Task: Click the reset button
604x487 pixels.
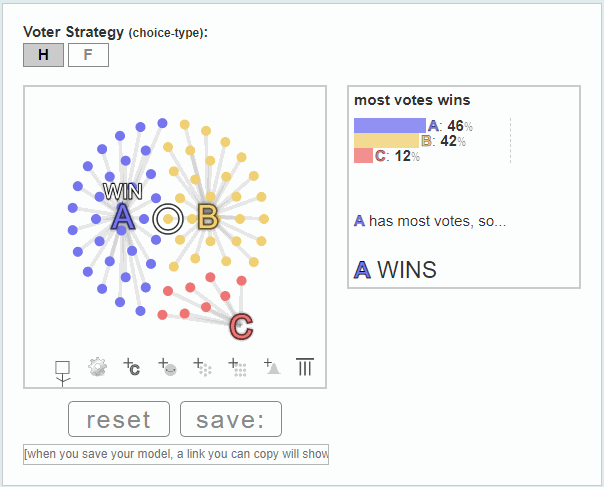Action: point(119,419)
